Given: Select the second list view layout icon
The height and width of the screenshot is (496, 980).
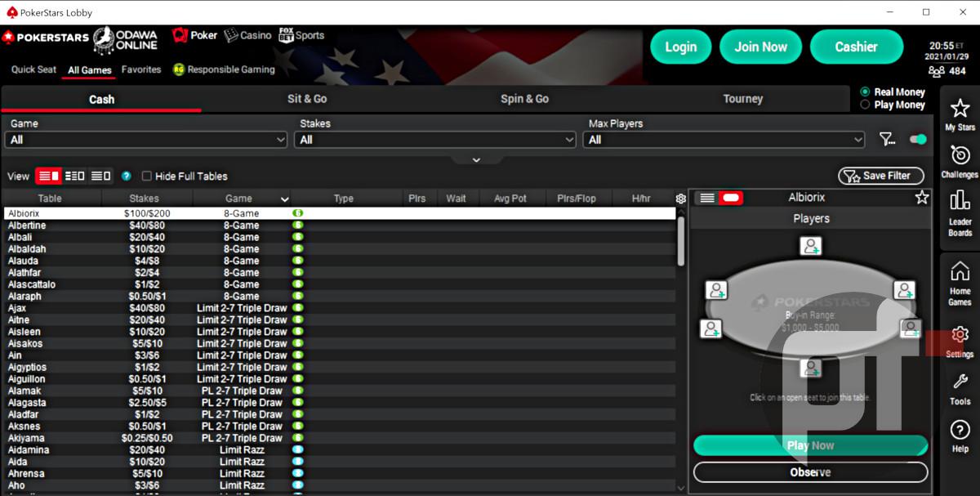Looking at the screenshot, I should [74, 176].
